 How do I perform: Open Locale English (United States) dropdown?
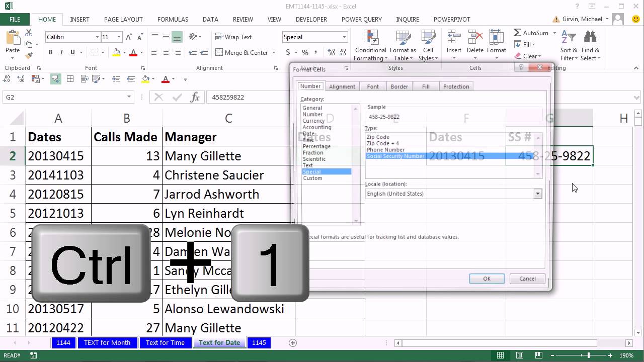[x=538, y=194]
